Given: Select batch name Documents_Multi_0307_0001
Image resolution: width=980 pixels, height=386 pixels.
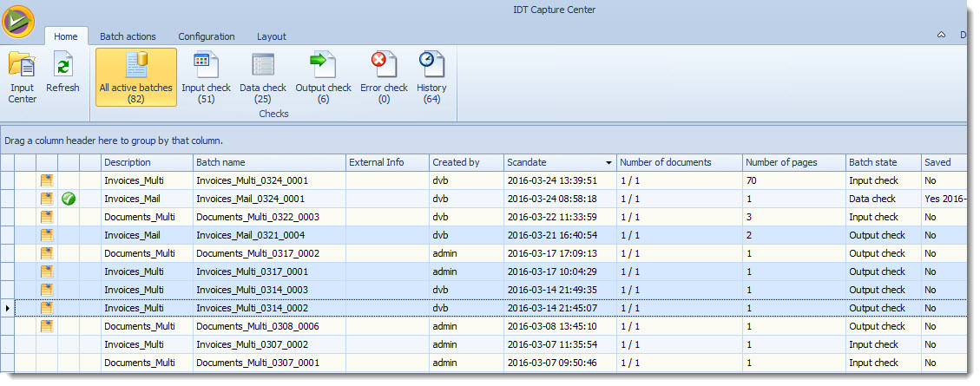Looking at the screenshot, I should pyautogui.click(x=258, y=363).
